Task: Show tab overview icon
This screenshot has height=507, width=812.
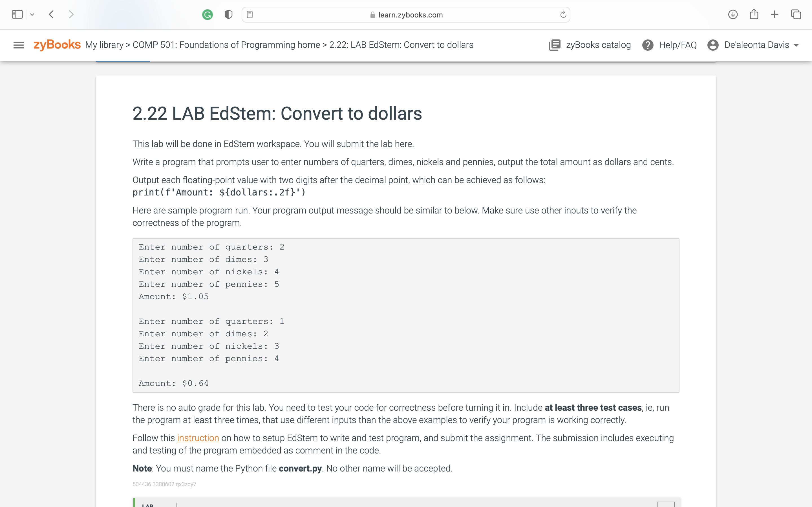Action: [796, 14]
